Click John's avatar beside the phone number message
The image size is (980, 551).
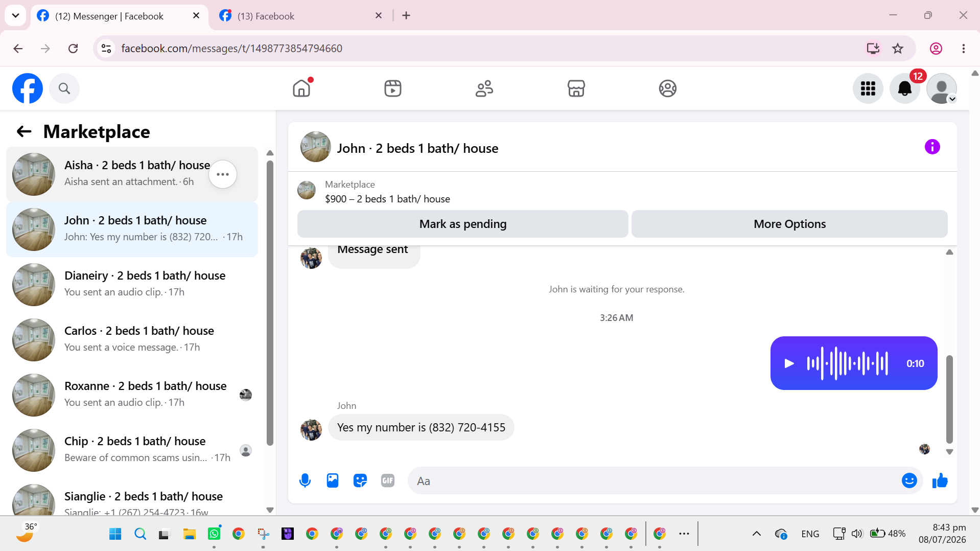pyautogui.click(x=311, y=430)
